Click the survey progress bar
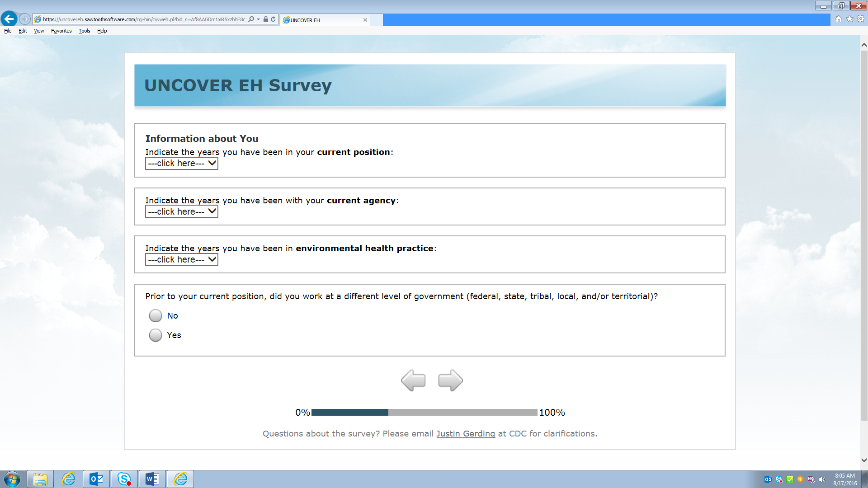868x488 pixels. 424,413
